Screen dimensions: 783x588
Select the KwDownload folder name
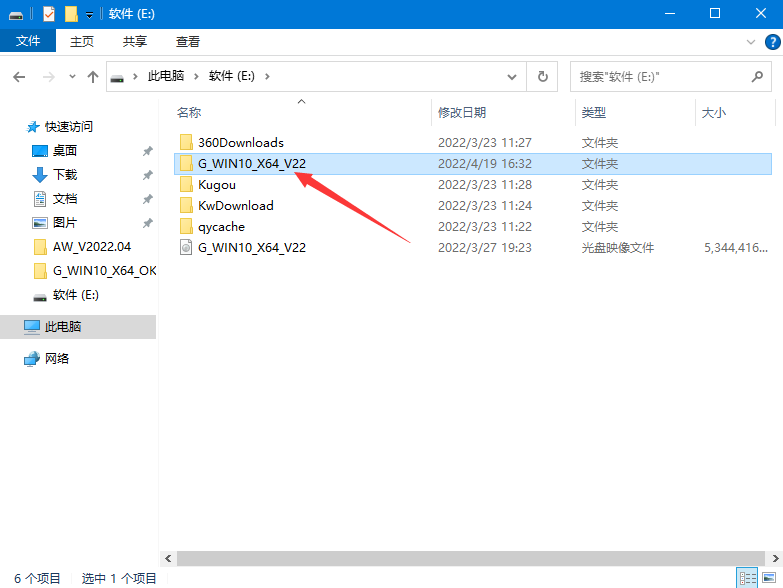tap(236, 206)
